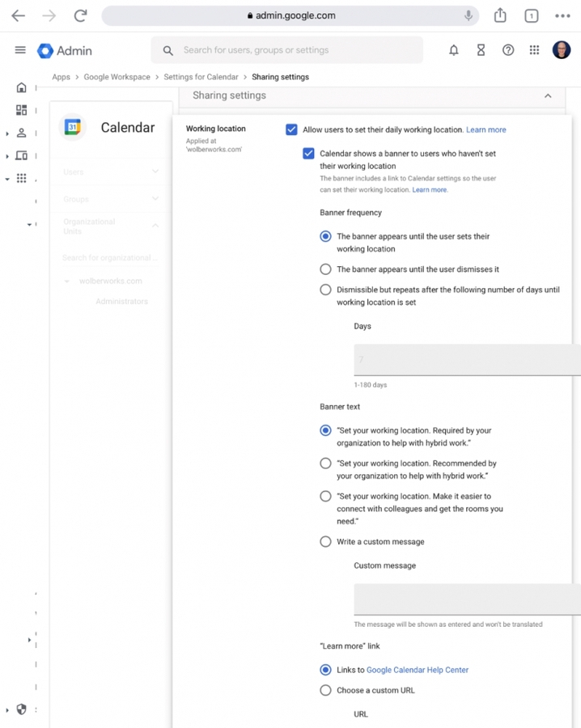Open the Dashboard icon in sidebar
The height and width of the screenshot is (728, 581).
pyautogui.click(x=22, y=110)
